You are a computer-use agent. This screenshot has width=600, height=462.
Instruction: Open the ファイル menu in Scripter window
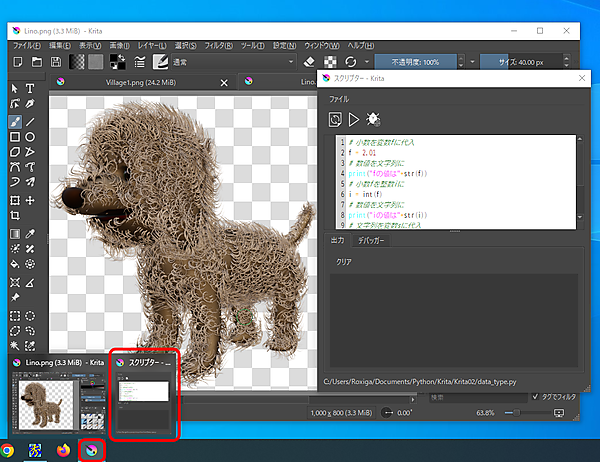339,100
